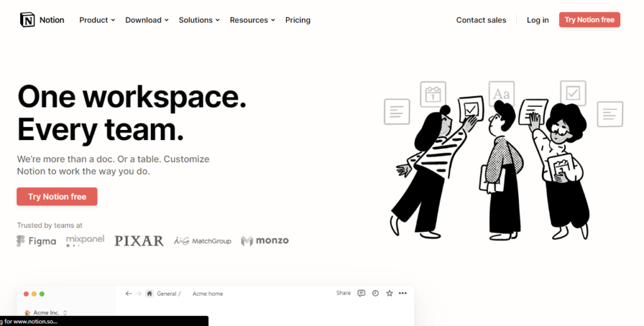Click the home icon before General
This screenshot has width=644, height=326.
point(150,293)
